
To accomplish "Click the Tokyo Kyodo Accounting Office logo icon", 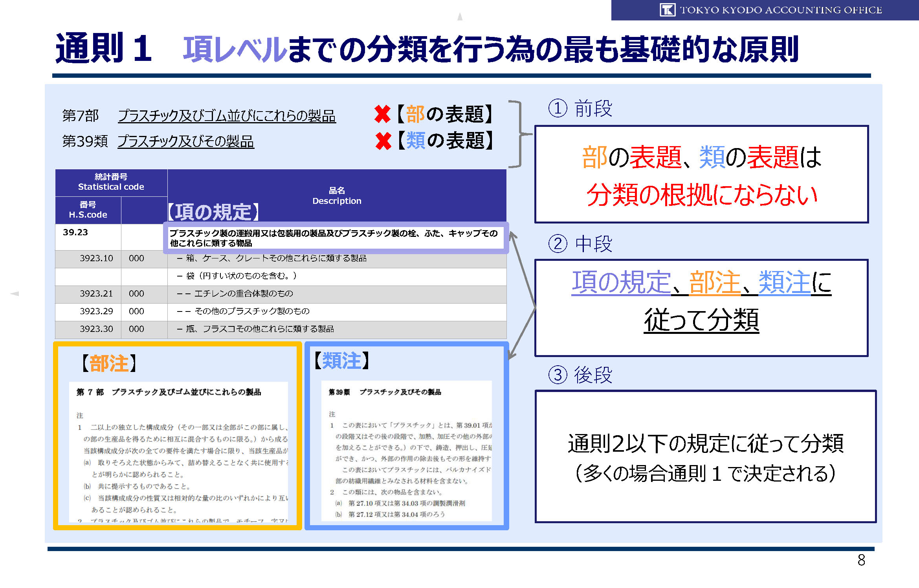I will point(667,10).
